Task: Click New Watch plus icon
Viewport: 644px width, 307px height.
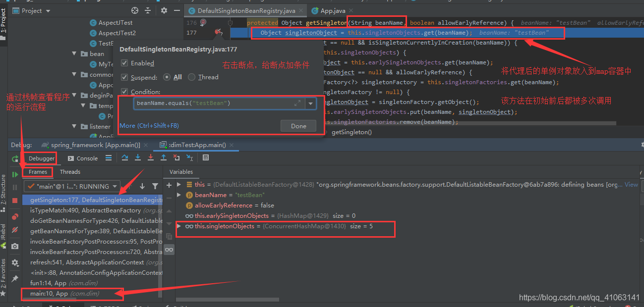Action: [169, 185]
